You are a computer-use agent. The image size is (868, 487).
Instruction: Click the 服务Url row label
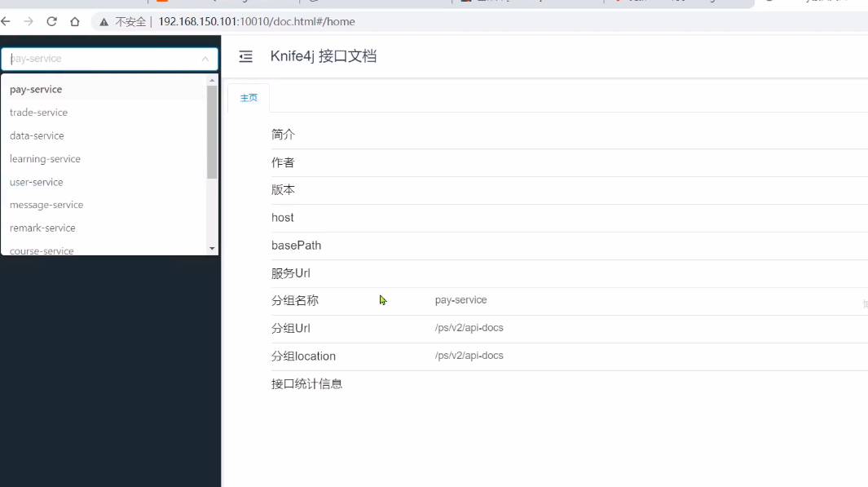click(291, 273)
